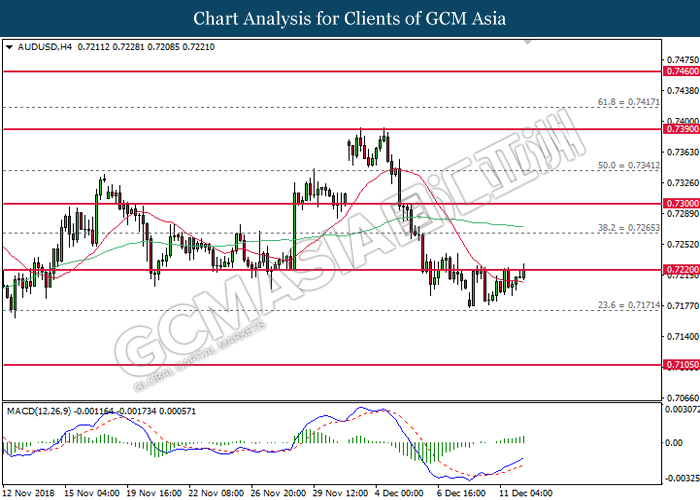
Task: Click the 0.74750 price axis value
Action: click(683, 60)
